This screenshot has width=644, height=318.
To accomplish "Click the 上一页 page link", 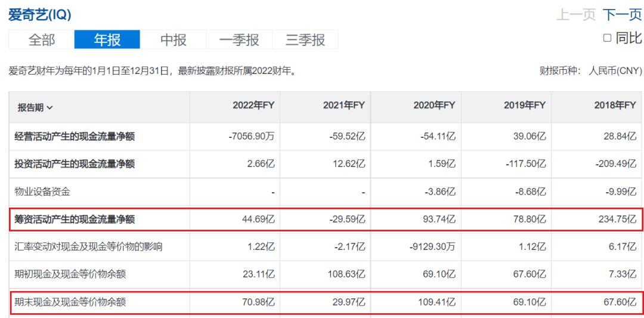I will coord(575,15).
